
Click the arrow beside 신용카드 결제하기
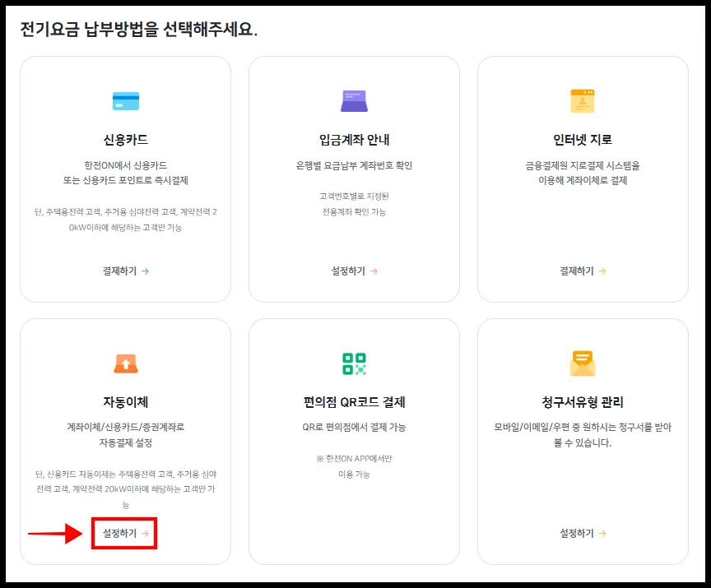pyautogui.click(x=145, y=271)
